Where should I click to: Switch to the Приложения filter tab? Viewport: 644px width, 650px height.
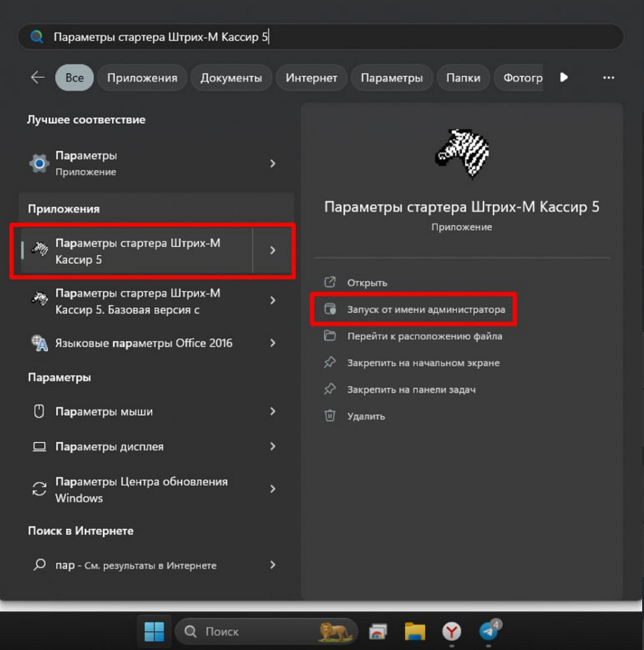click(142, 77)
